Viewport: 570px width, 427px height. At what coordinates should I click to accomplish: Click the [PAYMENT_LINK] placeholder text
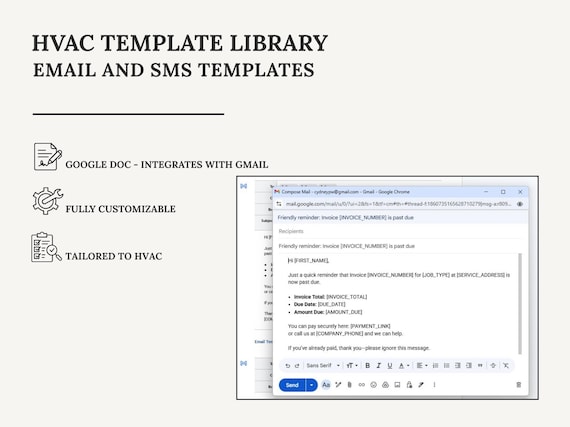tap(370, 326)
